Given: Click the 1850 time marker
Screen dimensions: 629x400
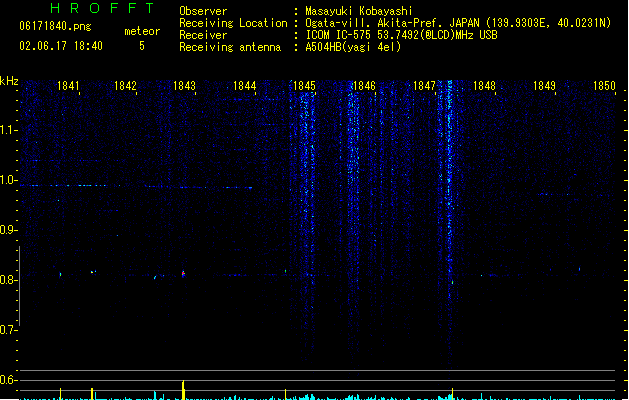Looking at the screenshot, I should [604, 86].
